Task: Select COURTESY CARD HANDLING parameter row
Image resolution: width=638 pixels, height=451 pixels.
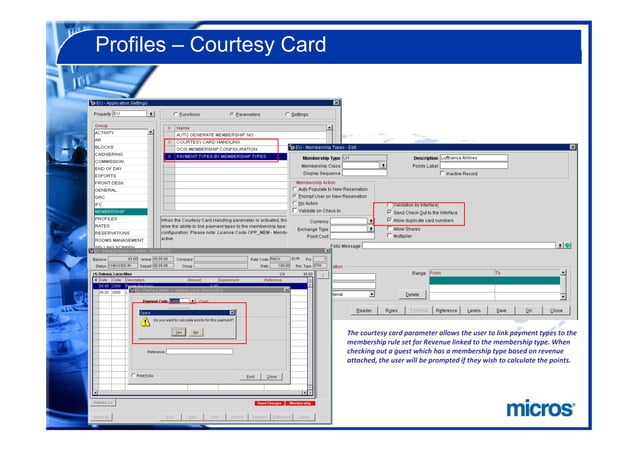Action: [229, 142]
